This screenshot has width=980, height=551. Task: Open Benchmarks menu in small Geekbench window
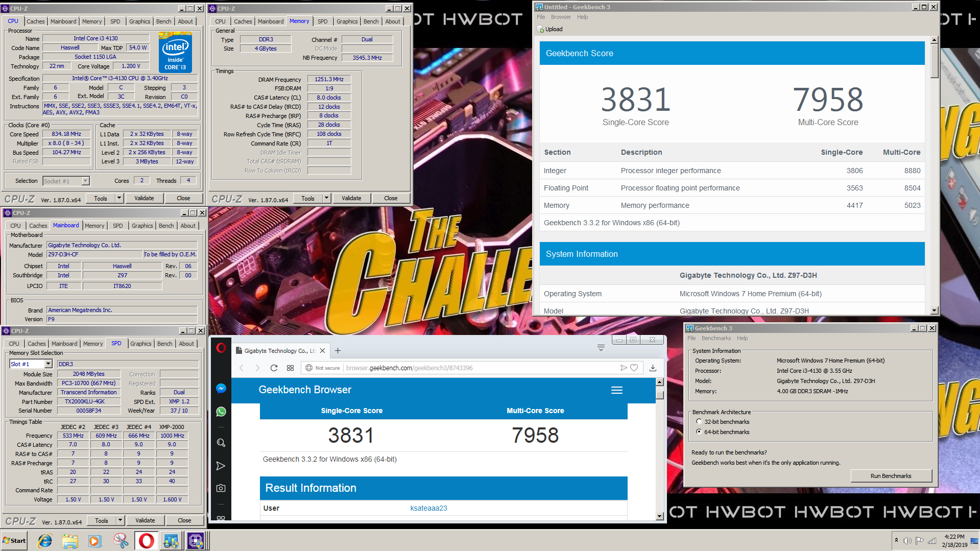(716, 338)
